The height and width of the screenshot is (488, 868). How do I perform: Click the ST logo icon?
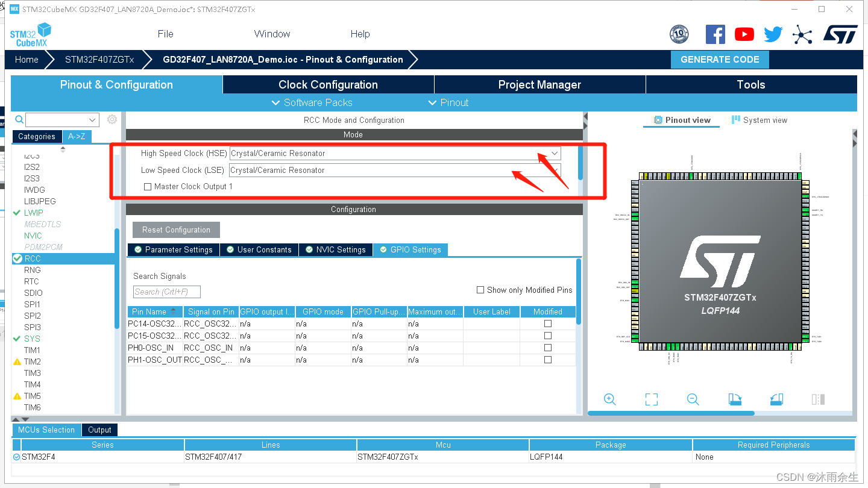pos(840,34)
